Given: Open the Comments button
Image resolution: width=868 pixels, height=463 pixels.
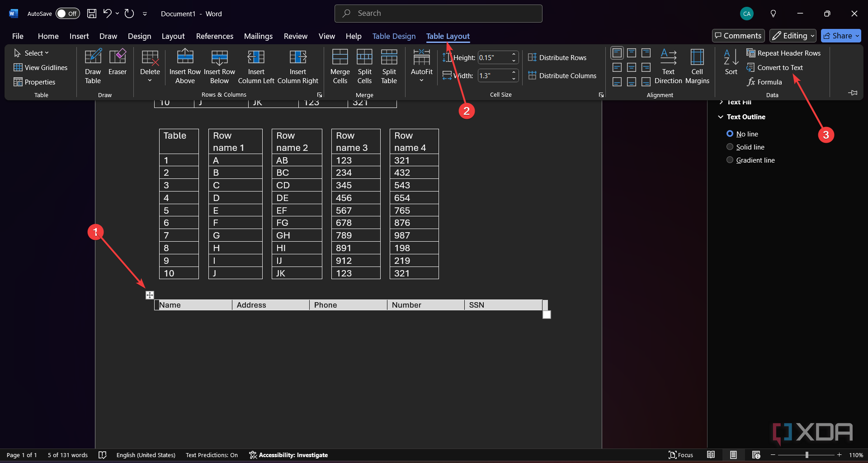Looking at the screenshot, I should pos(738,36).
